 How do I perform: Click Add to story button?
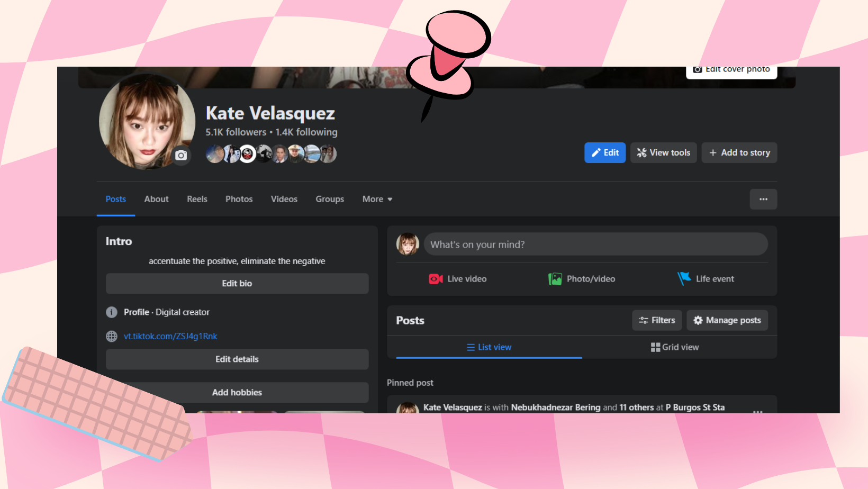[x=739, y=152]
